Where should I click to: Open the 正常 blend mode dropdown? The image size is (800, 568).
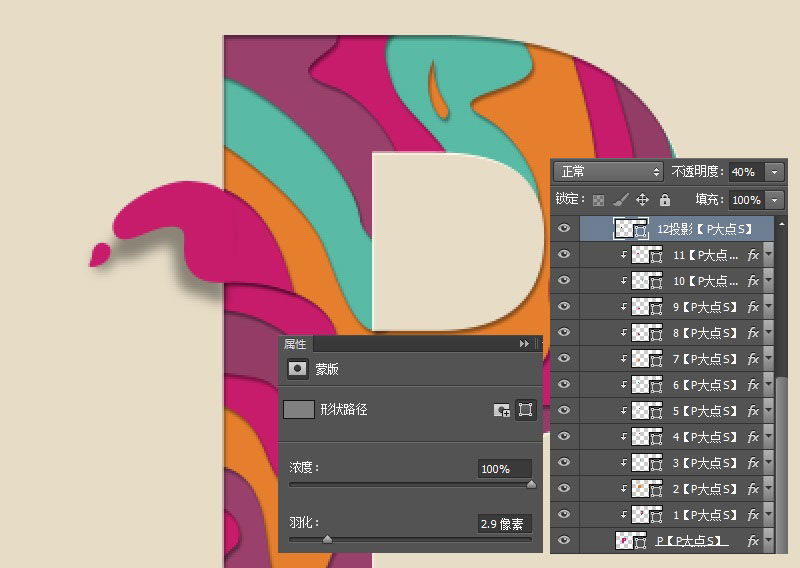pyautogui.click(x=608, y=172)
